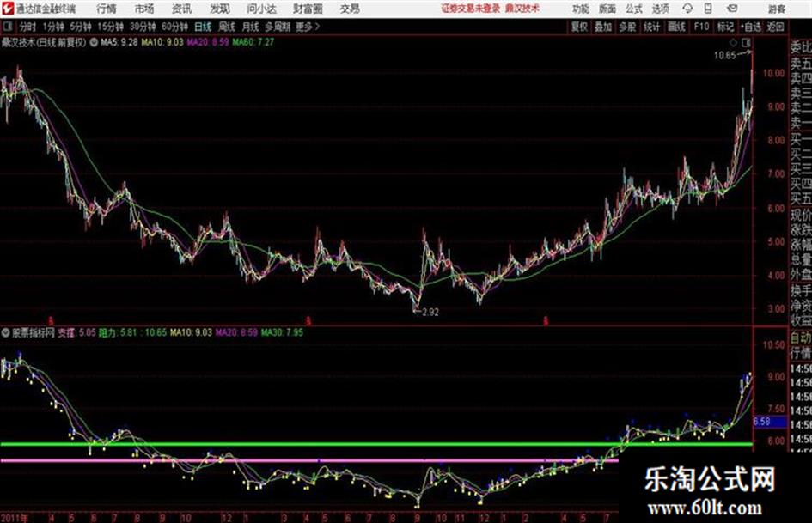This screenshot has height=523, width=812.
Task: Click the 阻力: 5.81 indicator value
Action: point(118,332)
